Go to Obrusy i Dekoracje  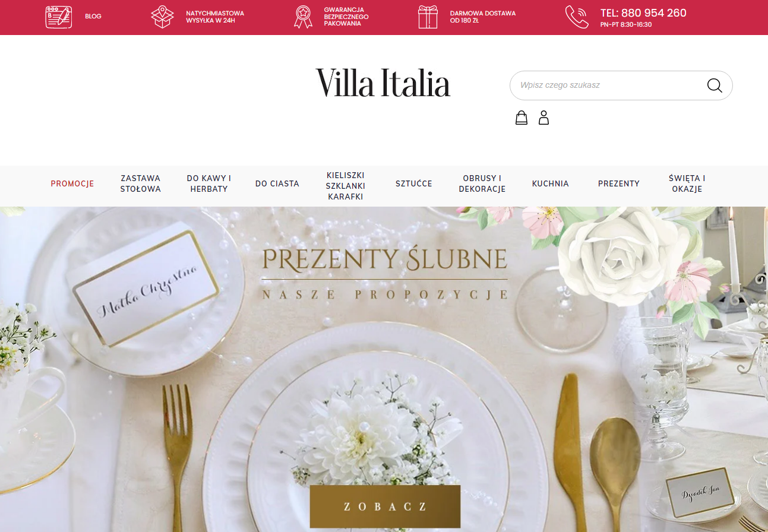(482, 183)
